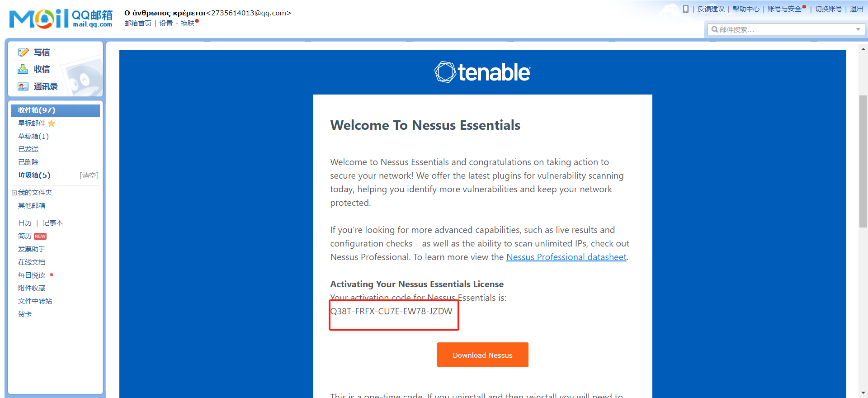Image resolution: width=868 pixels, height=398 pixels.
Task: Click the magnifier icon in mail search
Action: pos(714,29)
